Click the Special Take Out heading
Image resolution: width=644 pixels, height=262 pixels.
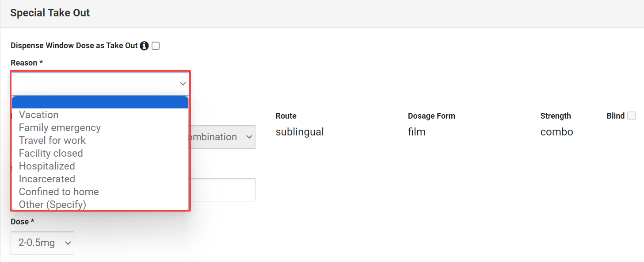click(50, 13)
